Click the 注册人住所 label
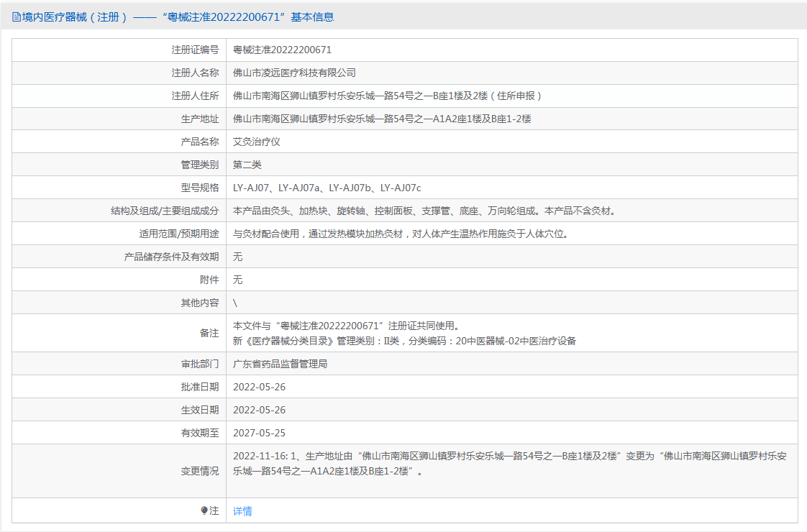Viewport: 807px width, 532px height. (x=195, y=96)
